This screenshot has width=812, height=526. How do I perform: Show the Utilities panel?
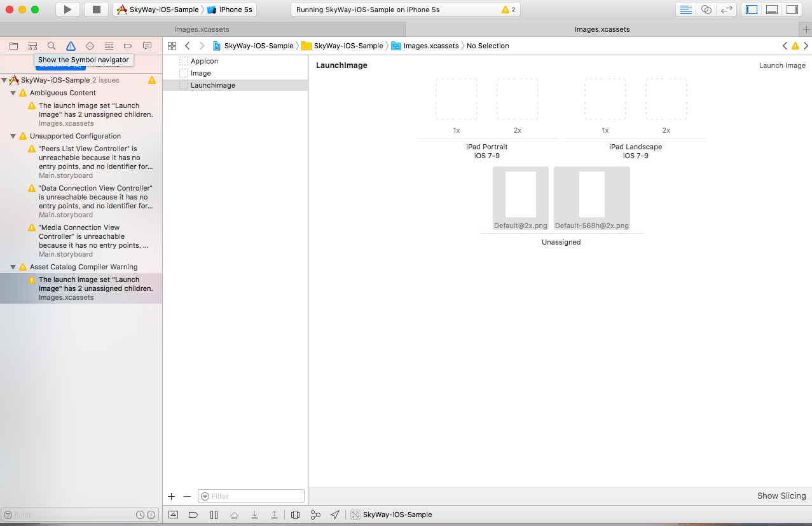(x=792, y=10)
